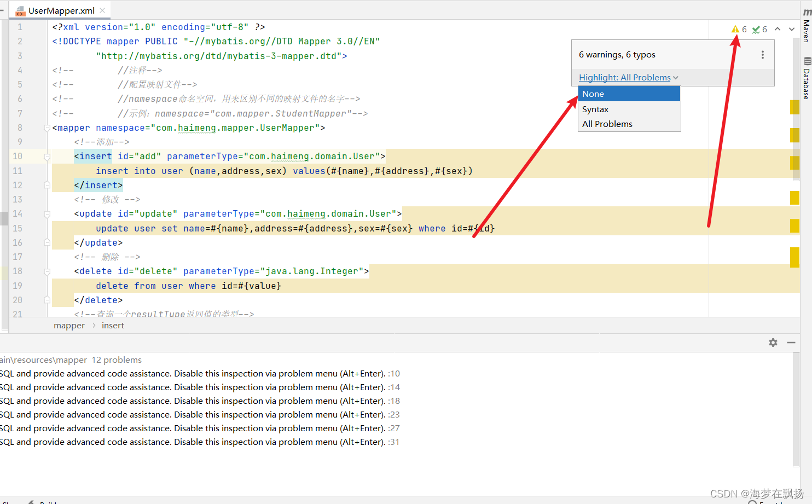Choose All Problems highlighting level

[x=629, y=124]
